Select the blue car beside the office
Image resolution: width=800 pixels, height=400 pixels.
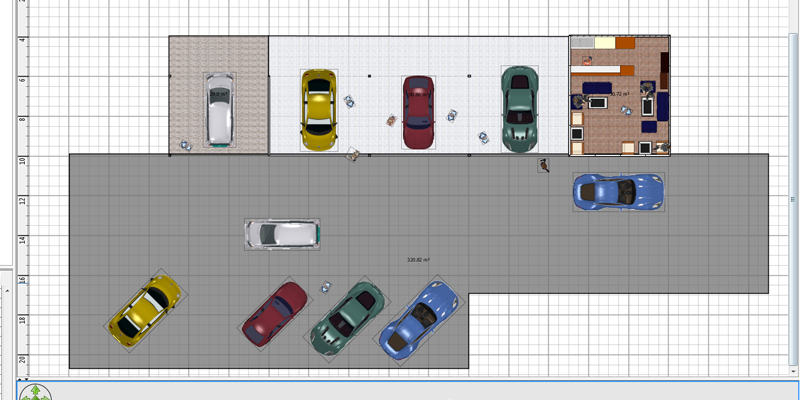pyautogui.click(x=618, y=191)
